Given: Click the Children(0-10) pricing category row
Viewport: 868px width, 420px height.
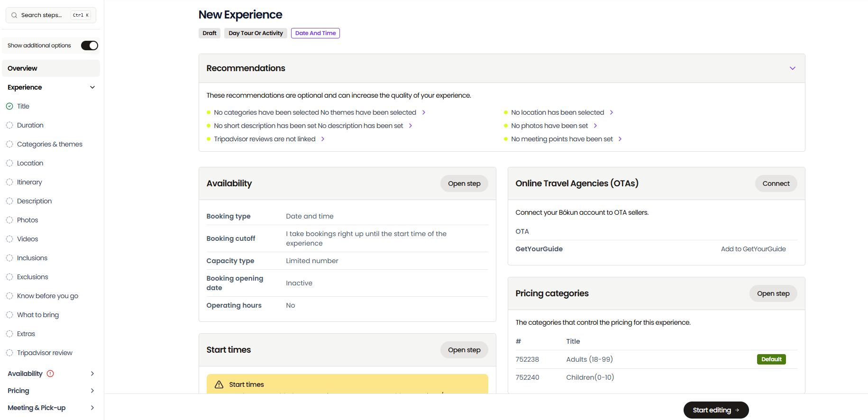Looking at the screenshot, I should coord(656,377).
